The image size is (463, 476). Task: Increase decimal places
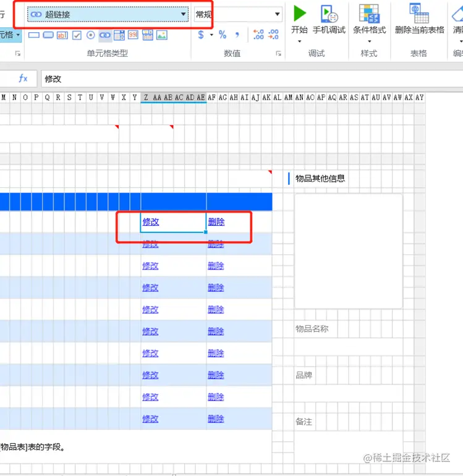(x=258, y=35)
